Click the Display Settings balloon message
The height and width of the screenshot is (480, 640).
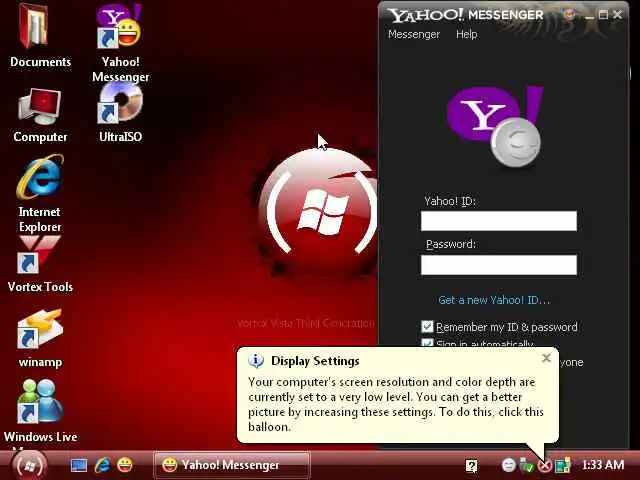(x=396, y=404)
